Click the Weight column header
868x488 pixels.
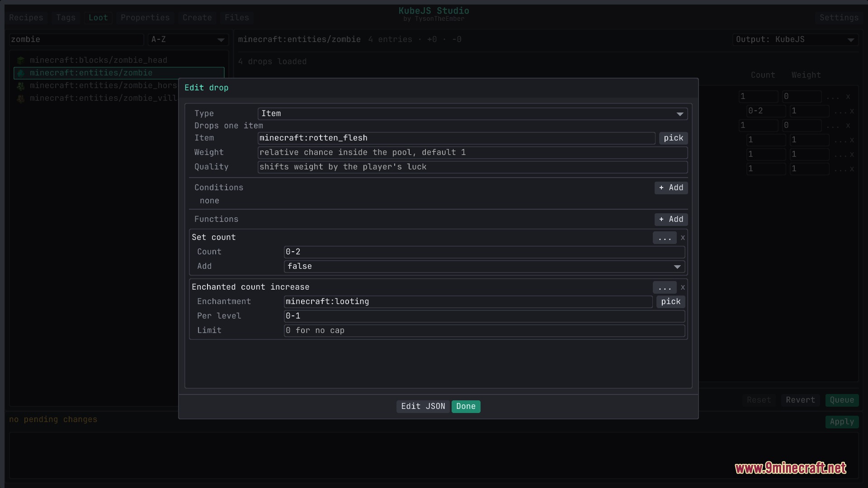806,75
